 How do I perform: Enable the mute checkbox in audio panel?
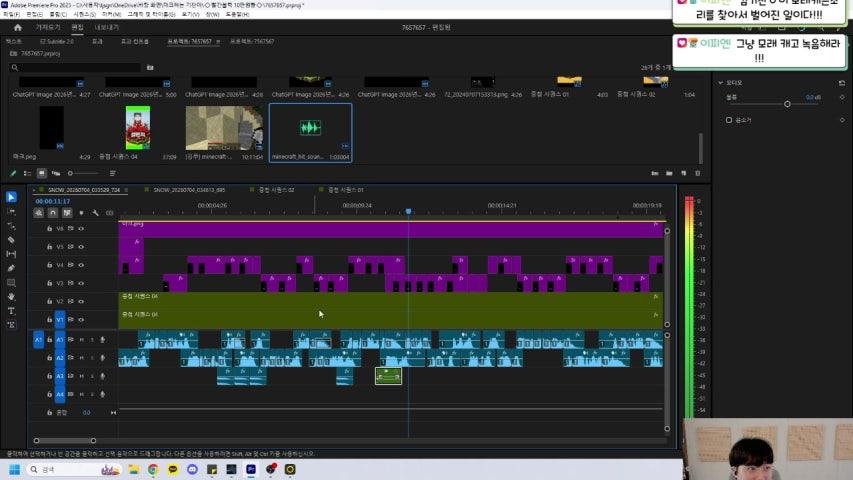(x=729, y=120)
